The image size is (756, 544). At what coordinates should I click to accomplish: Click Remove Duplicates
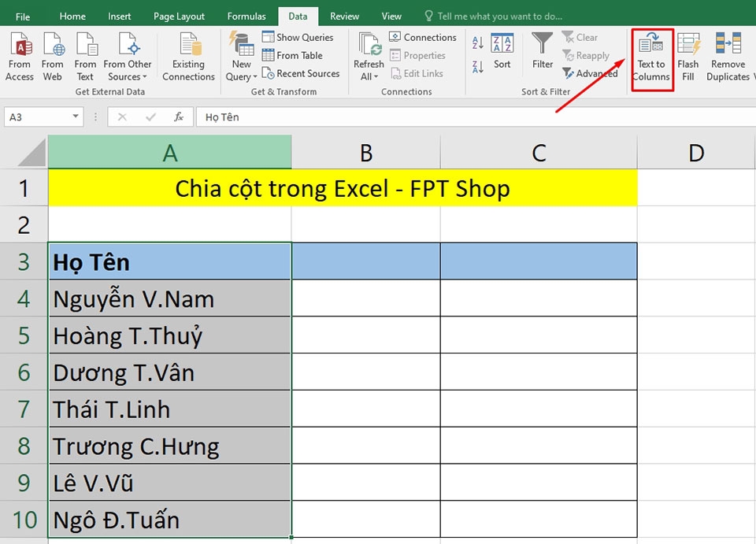728,57
